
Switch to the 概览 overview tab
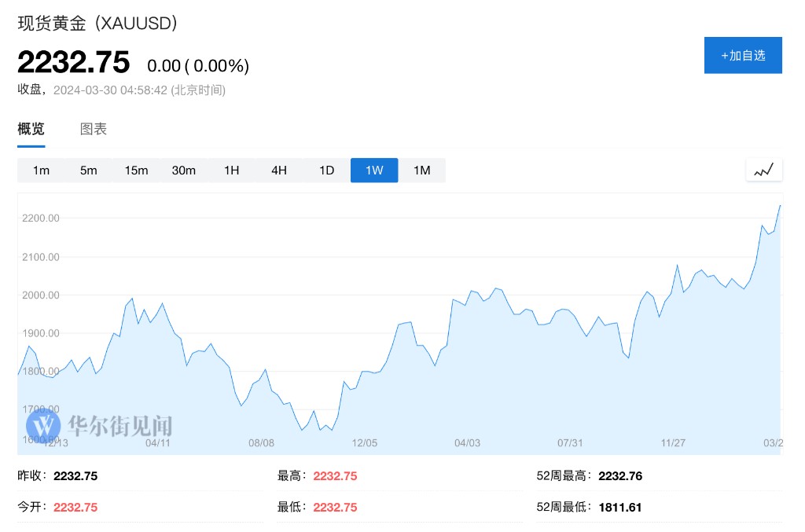pyautogui.click(x=31, y=129)
